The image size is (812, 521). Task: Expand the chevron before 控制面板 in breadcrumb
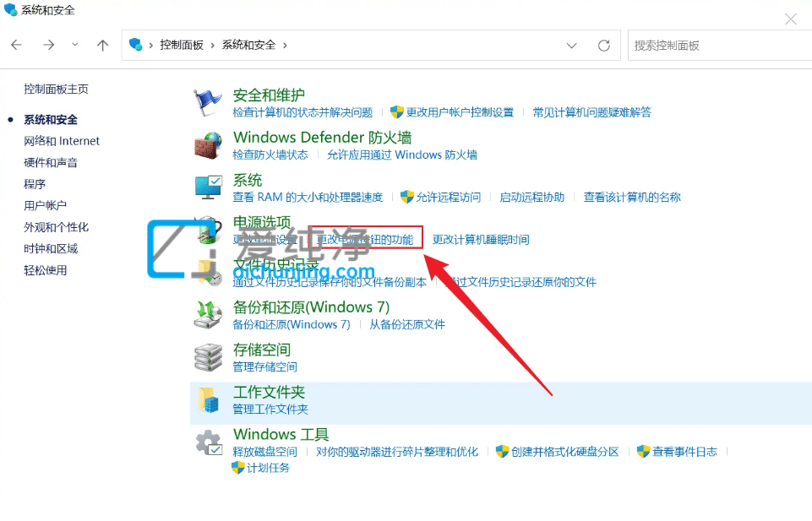(150, 46)
